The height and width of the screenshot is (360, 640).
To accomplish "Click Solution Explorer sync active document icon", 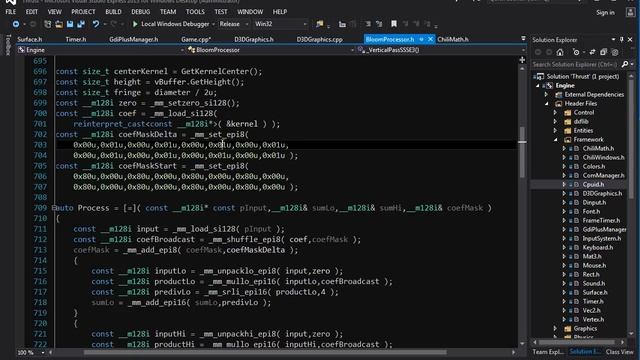I will (592, 52).
